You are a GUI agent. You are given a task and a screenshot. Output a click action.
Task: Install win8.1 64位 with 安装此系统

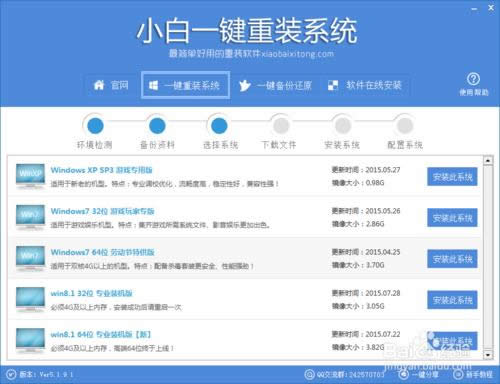click(452, 341)
